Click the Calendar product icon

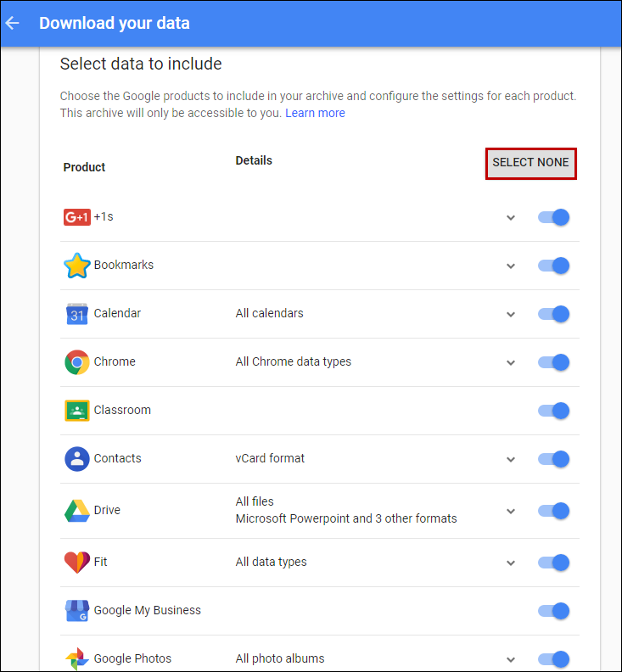click(76, 314)
